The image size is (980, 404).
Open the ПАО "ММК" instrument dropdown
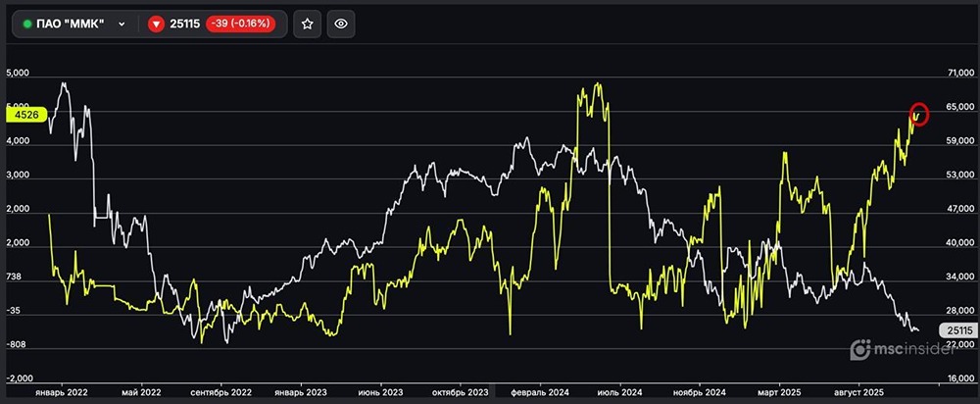[74, 24]
